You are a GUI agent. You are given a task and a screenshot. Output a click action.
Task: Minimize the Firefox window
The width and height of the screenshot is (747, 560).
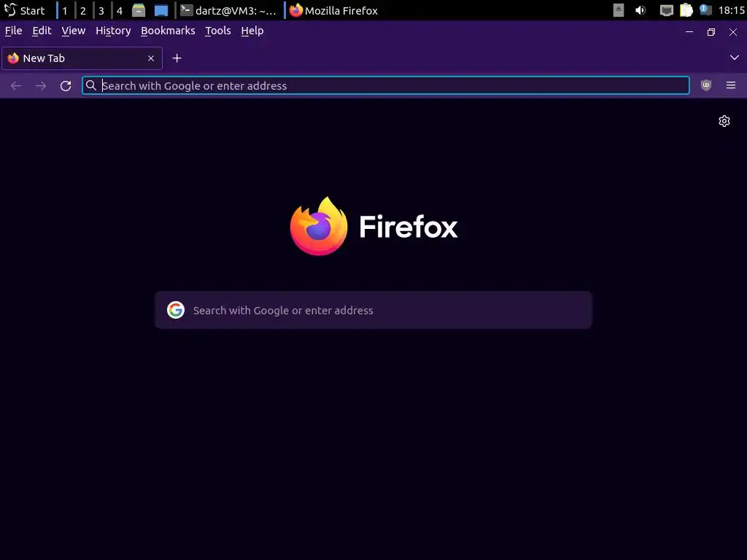689,32
